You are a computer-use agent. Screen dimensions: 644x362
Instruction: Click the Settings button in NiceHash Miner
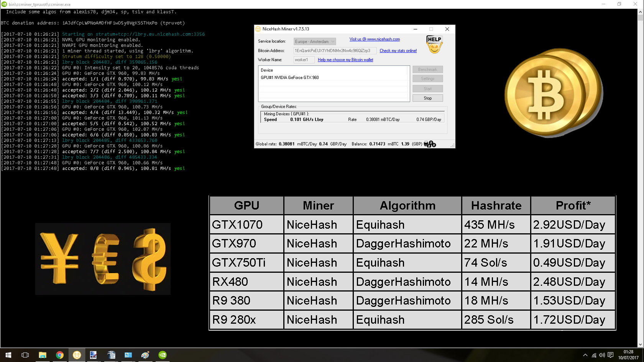coord(428,79)
